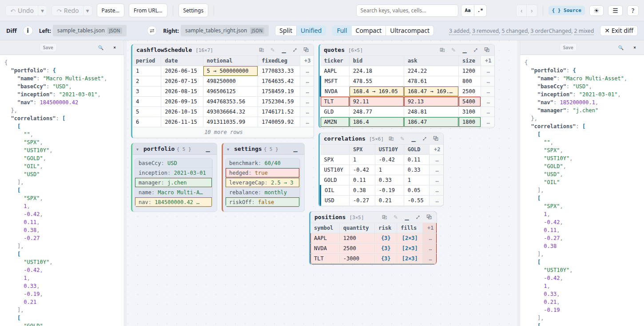Set diff density to Ultracompact
644x326 pixels.
[x=409, y=31]
